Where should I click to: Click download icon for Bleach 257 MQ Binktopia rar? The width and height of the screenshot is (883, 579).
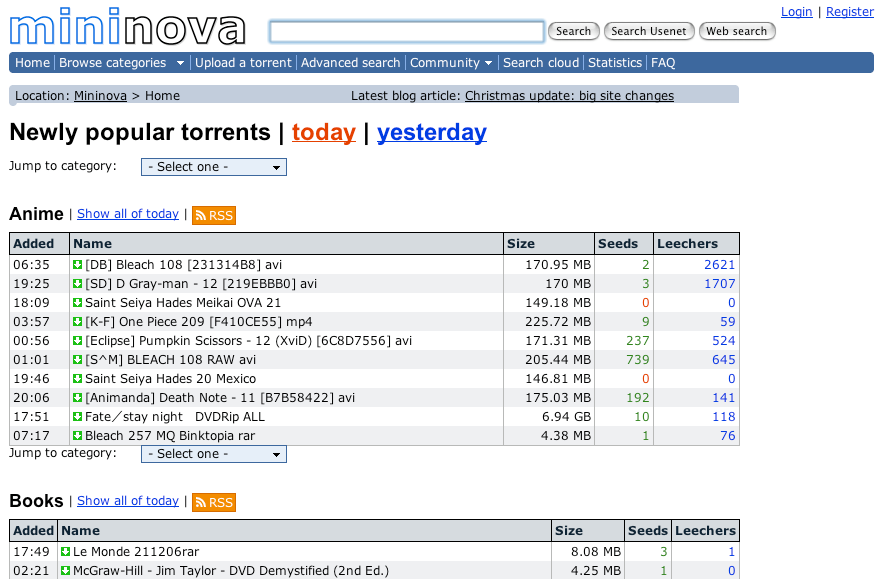[x=78, y=436]
